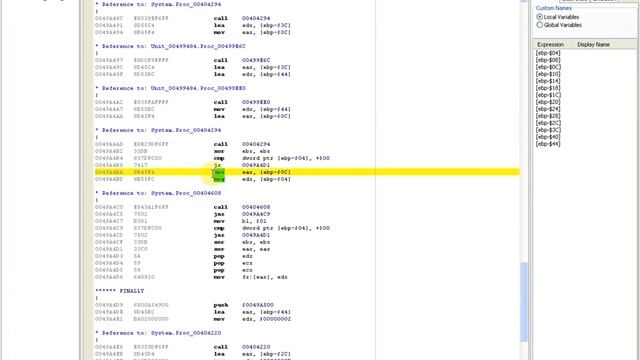Image resolution: width=640 pixels, height=360 pixels.
Task: Select the [ebp-$24] expression row
Action: [548, 109]
